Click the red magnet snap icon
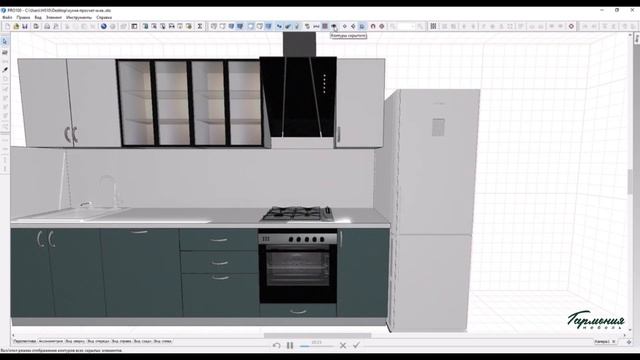This screenshot has width=640, height=360. [373, 26]
